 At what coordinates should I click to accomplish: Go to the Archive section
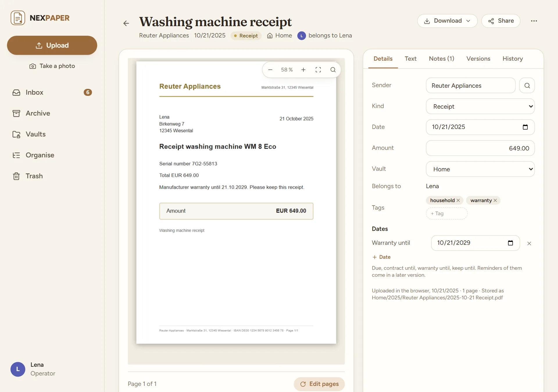[x=52, y=113]
